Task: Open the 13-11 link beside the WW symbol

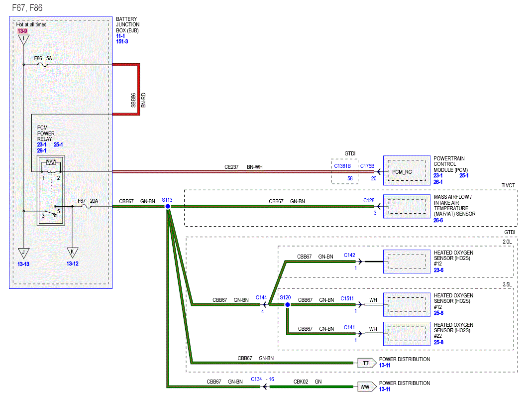Action: 385,389
